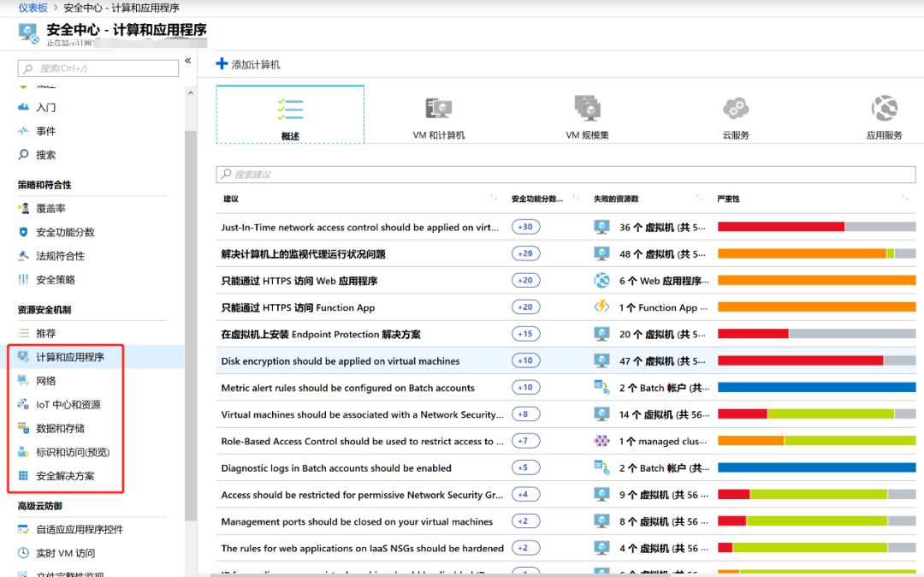Click the +30 score badge
924x577 pixels.
click(525, 227)
